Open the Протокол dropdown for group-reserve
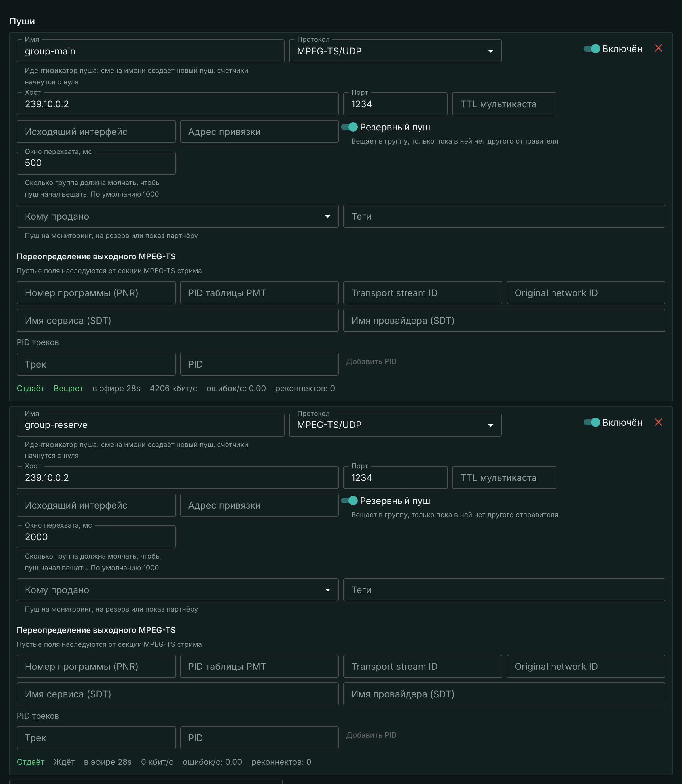The height and width of the screenshot is (784, 682). point(395,425)
